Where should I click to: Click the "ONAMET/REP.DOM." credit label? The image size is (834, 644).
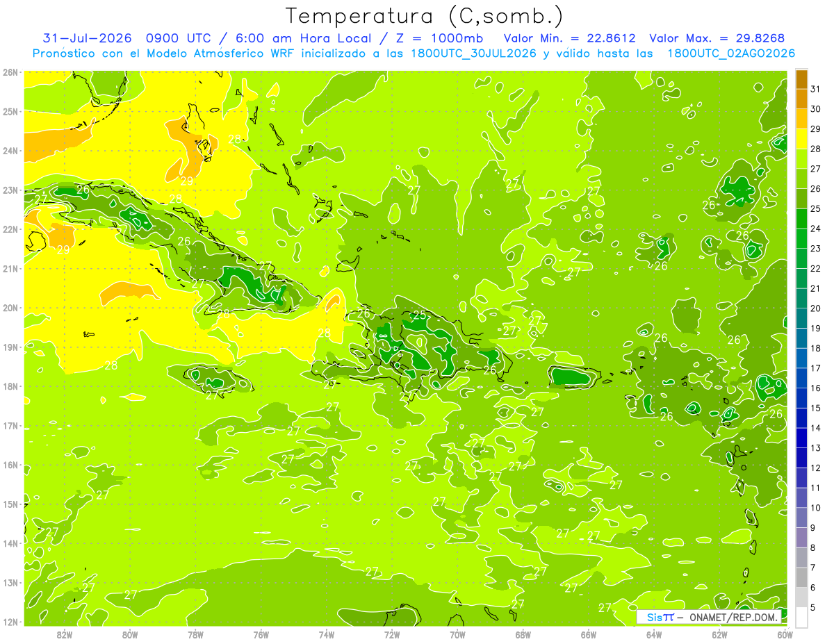point(733,617)
